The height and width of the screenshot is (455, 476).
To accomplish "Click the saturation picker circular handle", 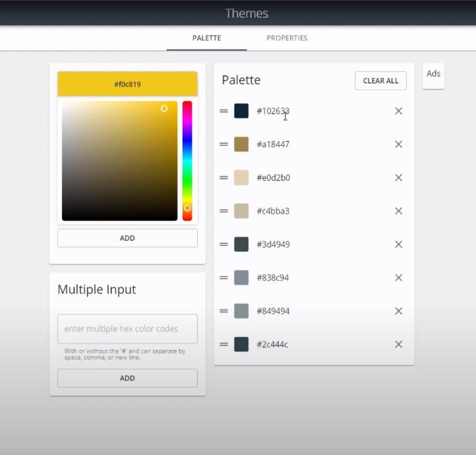I will 164,109.
